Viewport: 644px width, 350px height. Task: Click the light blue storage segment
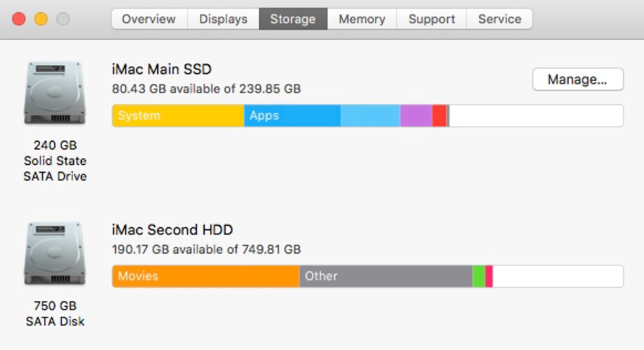click(x=370, y=116)
